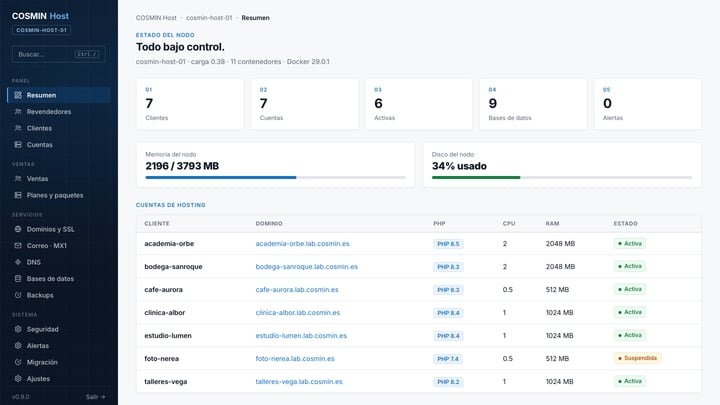The height and width of the screenshot is (405, 720).
Task: Select Planes y paquetes
Action: pos(59,195)
